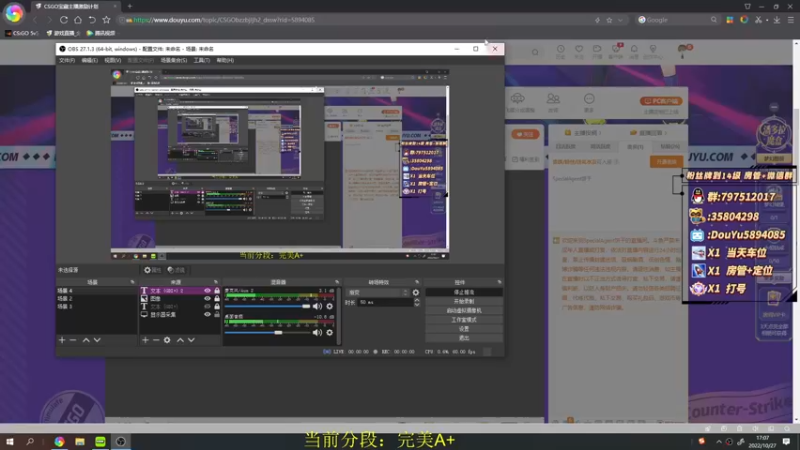Open the Douyu user avatar menu
The width and height of the screenshot is (800, 450).
[x=684, y=49]
